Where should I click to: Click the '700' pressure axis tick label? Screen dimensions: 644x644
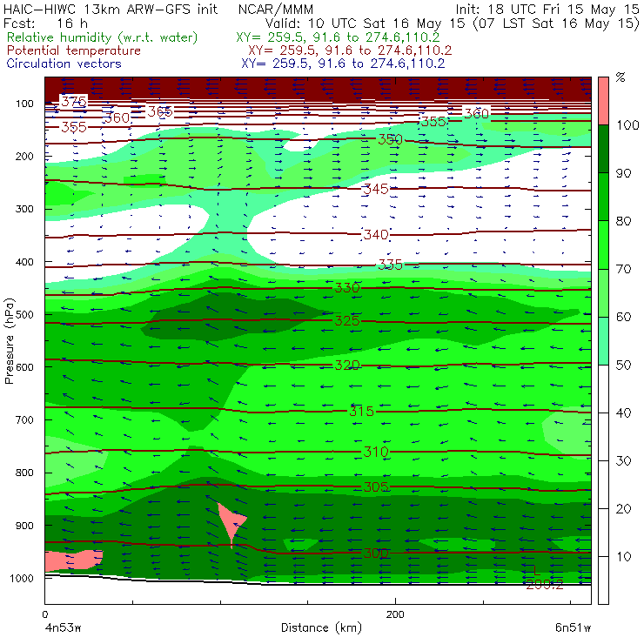pos(24,419)
